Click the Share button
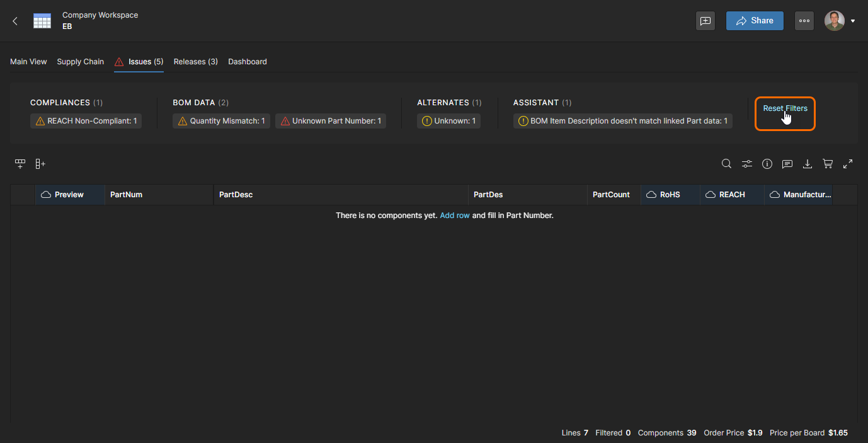868x443 pixels. [x=755, y=21]
